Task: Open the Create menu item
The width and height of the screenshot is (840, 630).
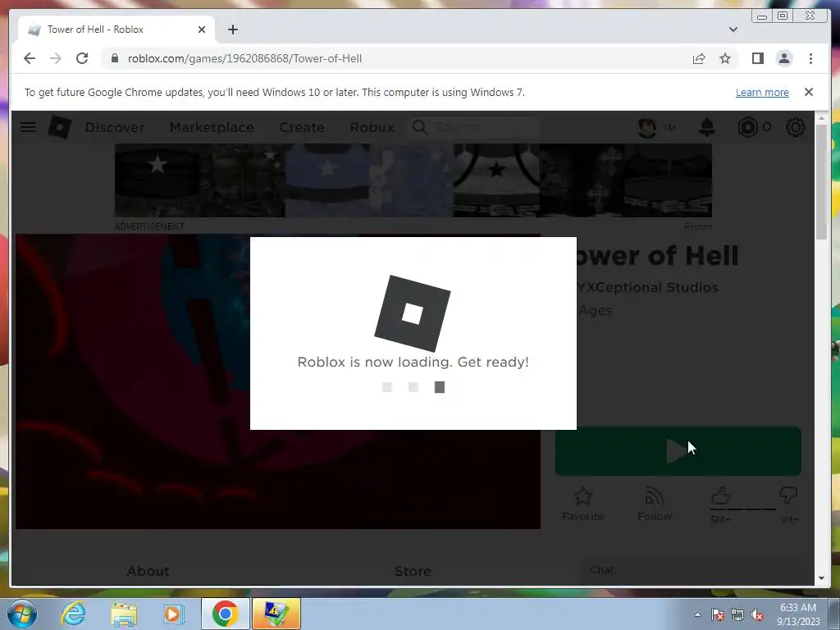Action: coord(302,127)
